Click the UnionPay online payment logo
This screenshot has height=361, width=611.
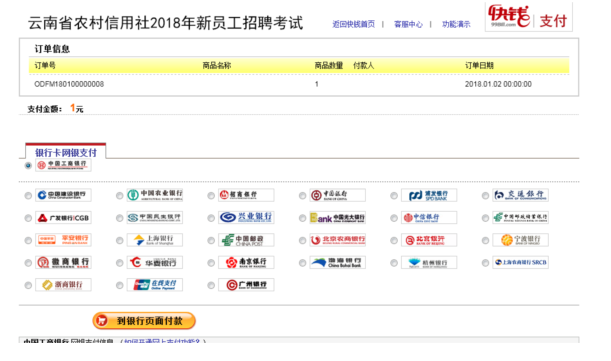155,285
